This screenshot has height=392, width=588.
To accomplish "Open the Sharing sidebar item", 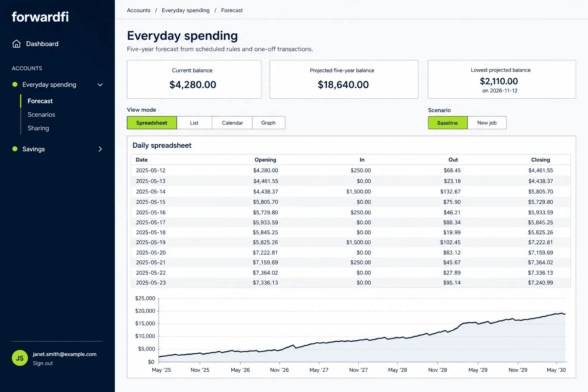I will [x=38, y=128].
